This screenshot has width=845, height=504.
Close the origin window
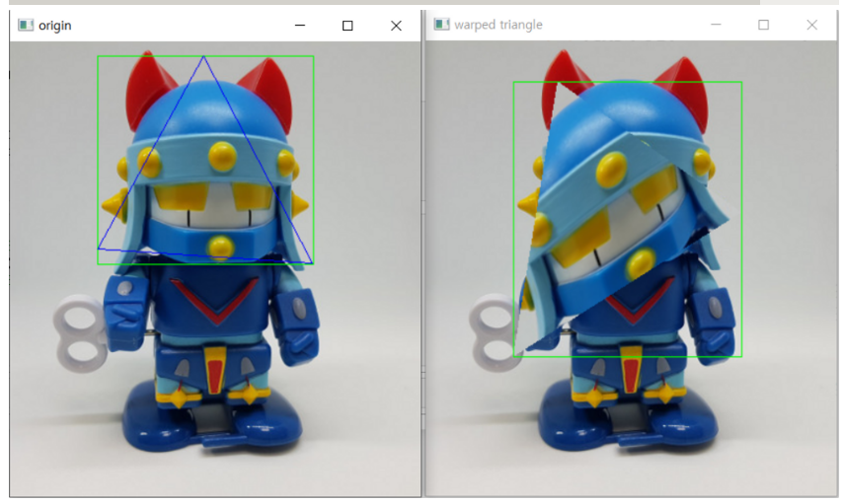(396, 26)
